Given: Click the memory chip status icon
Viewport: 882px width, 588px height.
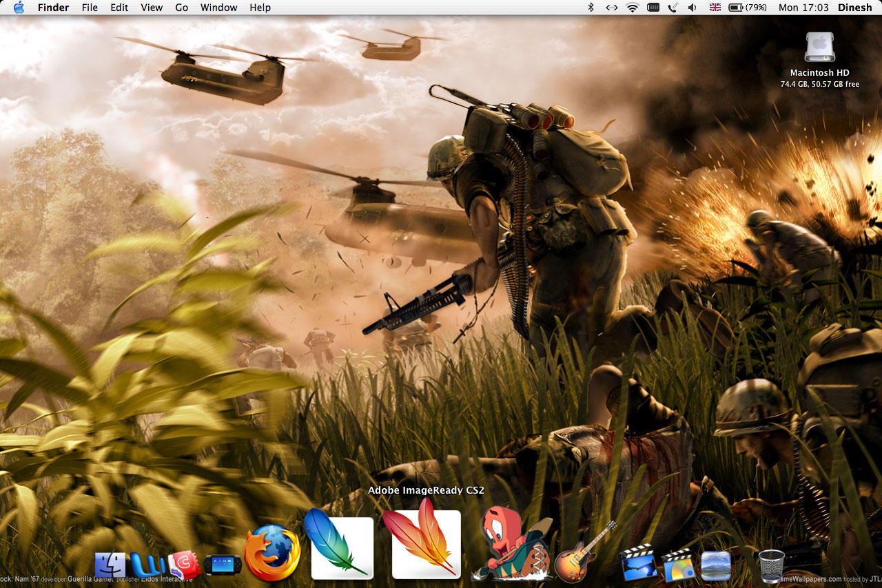Looking at the screenshot, I should pos(653,8).
